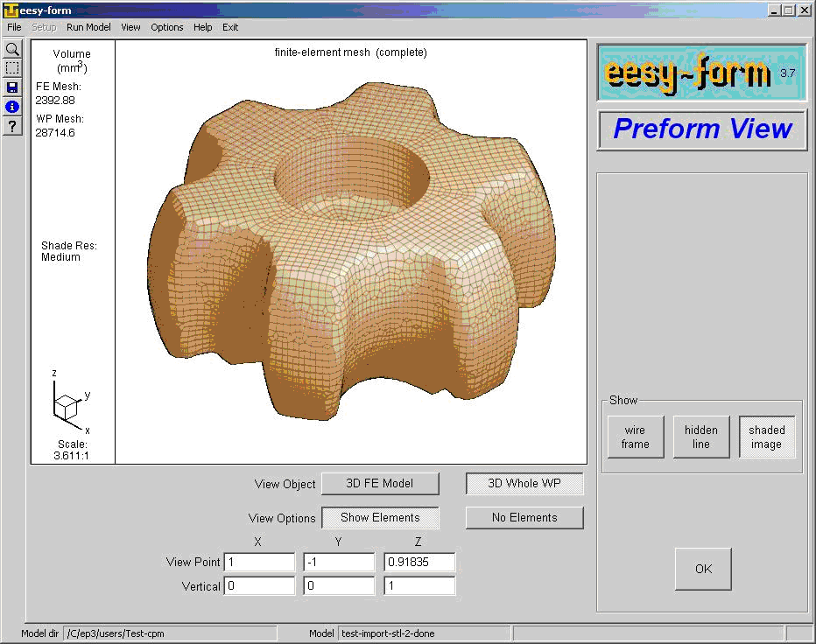The width and height of the screenshot is (816, 644).
Task: Select shaded image display mode
Action: coord(766,437)
